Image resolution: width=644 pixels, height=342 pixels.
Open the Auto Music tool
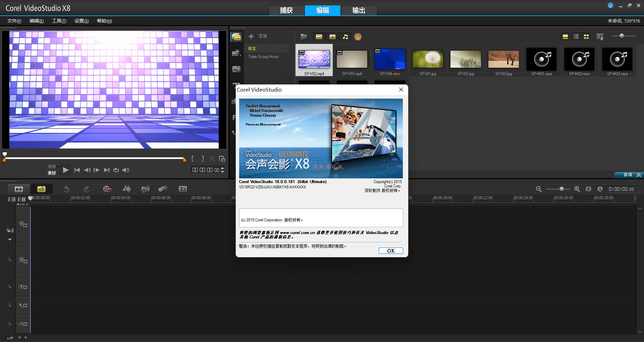tap(145, 189)
